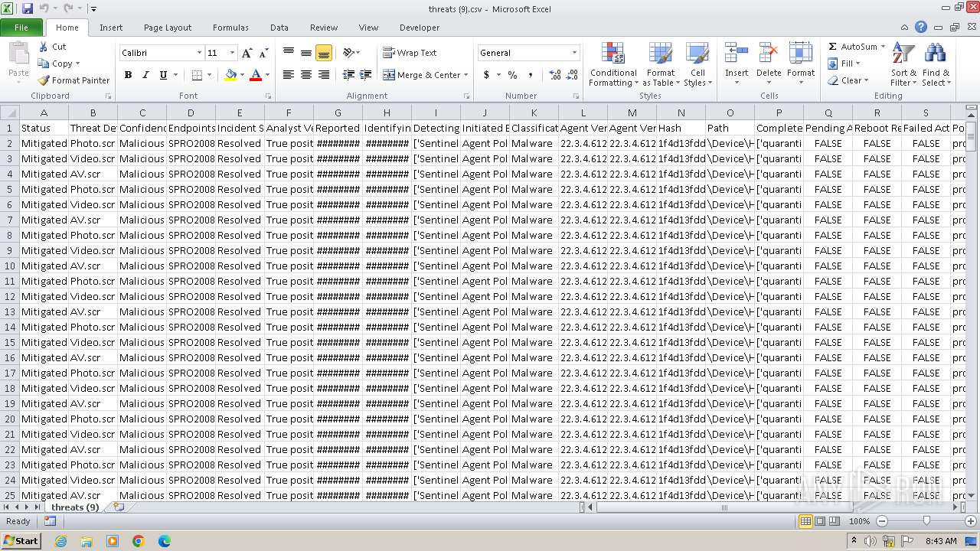Open Cell Styles gallery
Image resolution: width=980 pixels, height=551 pixels.
tap(697, 64)
